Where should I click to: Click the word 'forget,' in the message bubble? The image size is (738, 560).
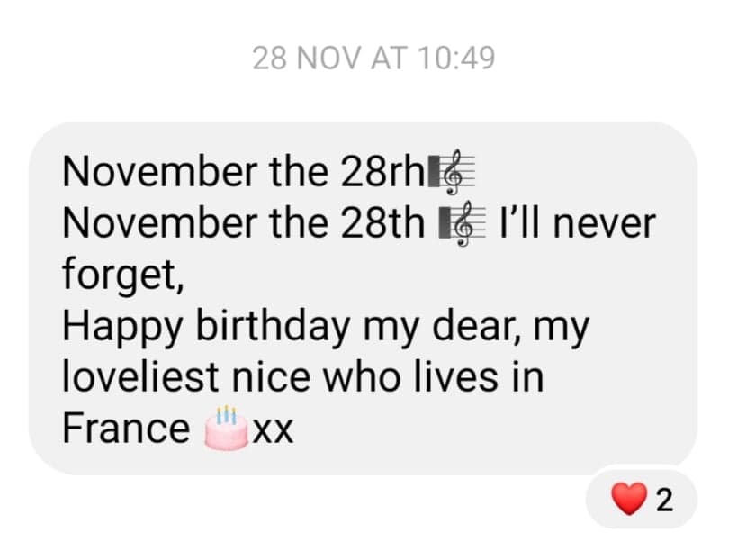coord(122,275)
